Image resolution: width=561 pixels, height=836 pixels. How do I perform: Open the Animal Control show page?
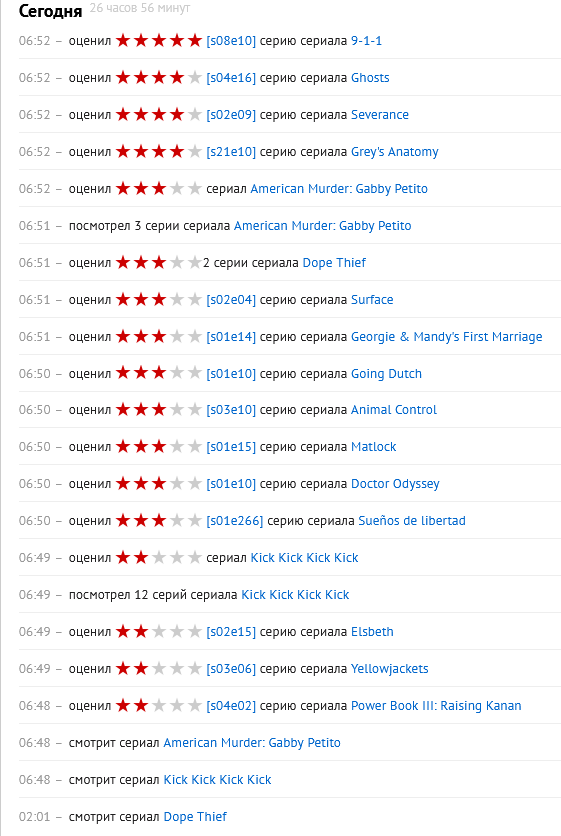coord(394,410)
